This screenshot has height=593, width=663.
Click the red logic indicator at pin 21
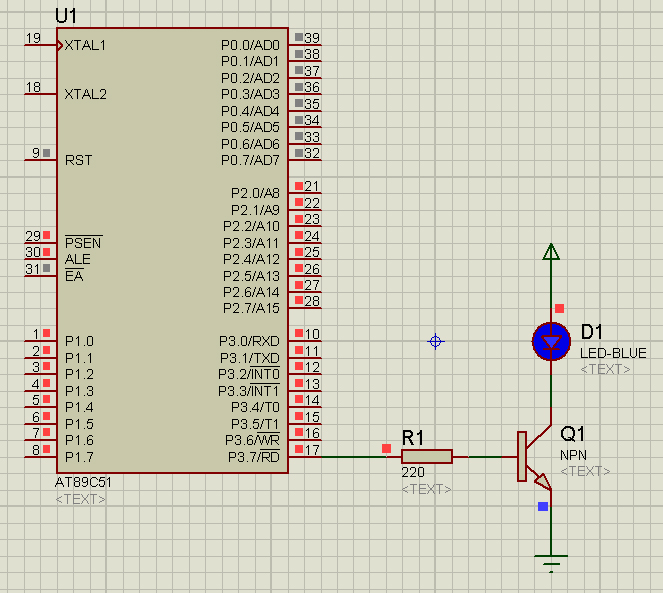(x=299, y=186)
